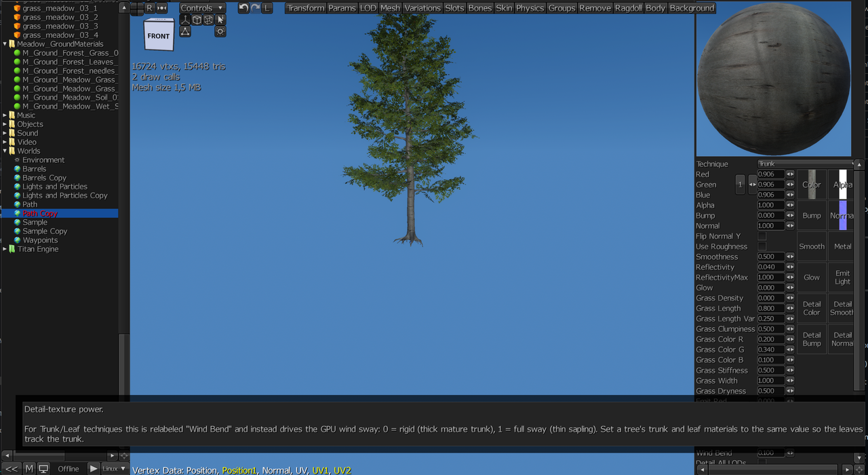Click the Offline status label

pos(68,468)
